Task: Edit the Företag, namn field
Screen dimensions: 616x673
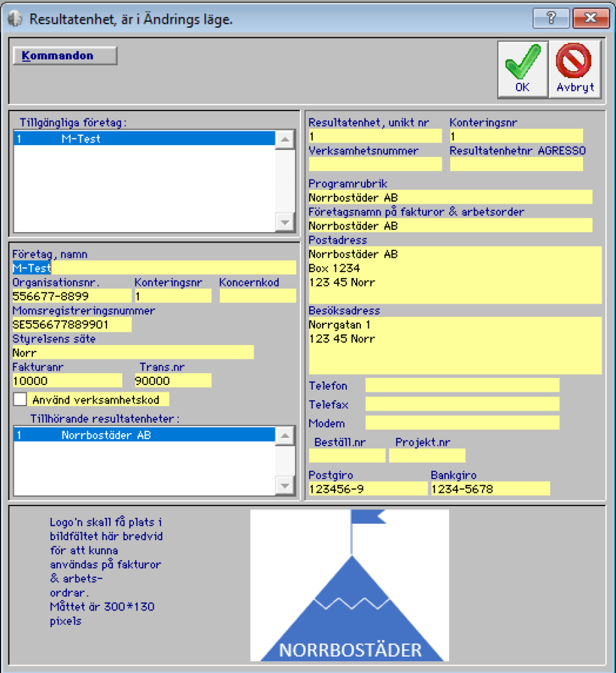Action: coord(154,268)
